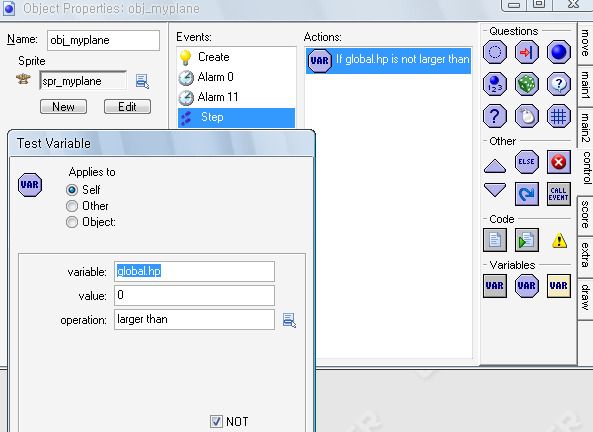This screenshot has width=593, height=432.
Task: Click the spr_myplane sprite name field
Action: (83, 81)
